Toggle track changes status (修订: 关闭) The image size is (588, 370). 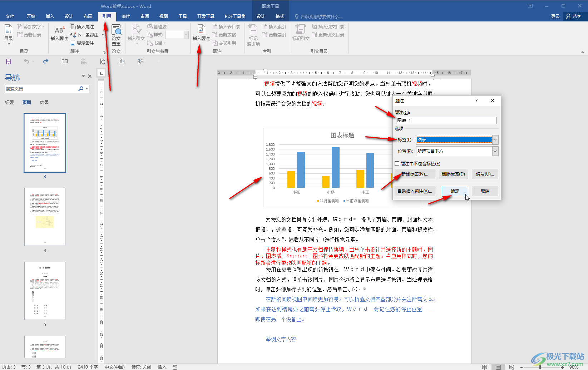(141, 367)
